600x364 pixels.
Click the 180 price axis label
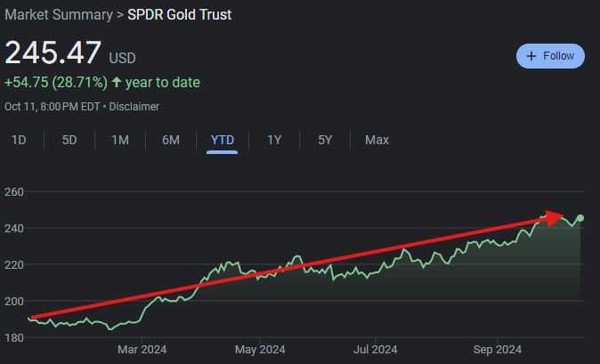14,337
